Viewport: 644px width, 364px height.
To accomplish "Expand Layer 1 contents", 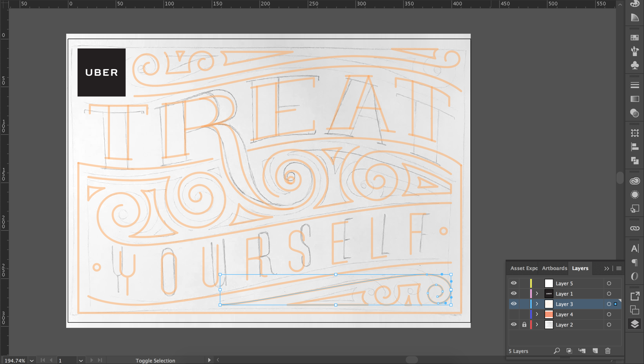I will (x=537, y=293).
